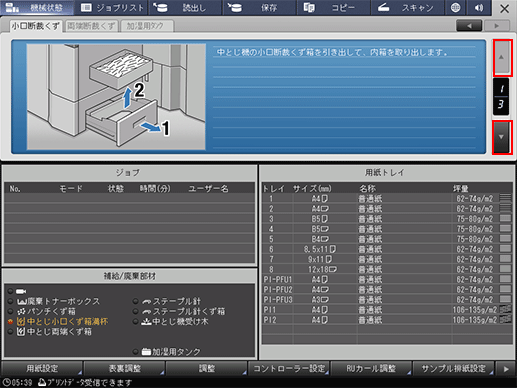This screenshot has height=388, width=517.
Task: Select the 両端断裁くず tab
Action: click(x=91, y=26)
